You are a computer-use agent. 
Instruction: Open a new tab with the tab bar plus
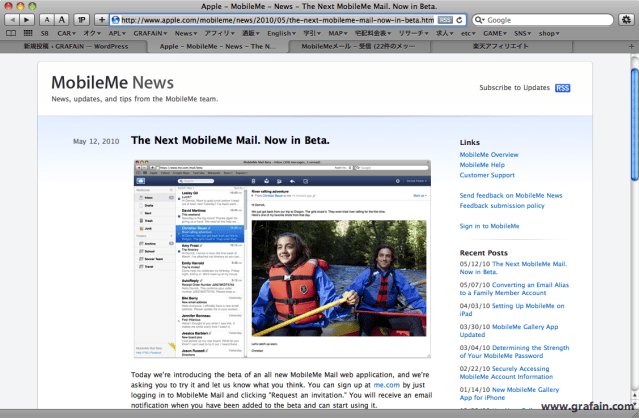pos(631,46)
